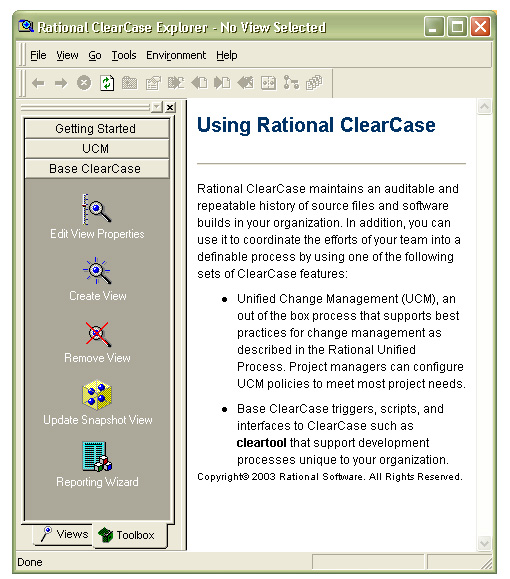The image size is (510, 579).
Task: Click the Forward arrow toolbar icon
Action: point(61,83)
